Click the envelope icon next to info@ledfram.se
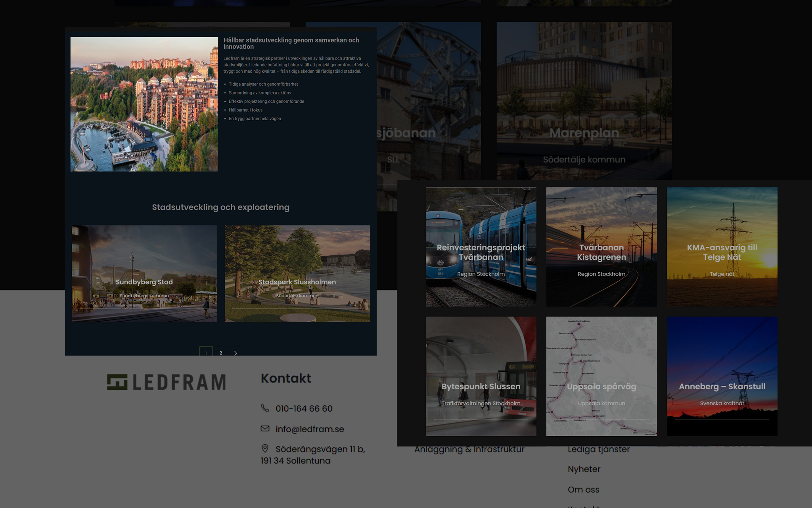812x508 pixels. click(x=265, y=429)
